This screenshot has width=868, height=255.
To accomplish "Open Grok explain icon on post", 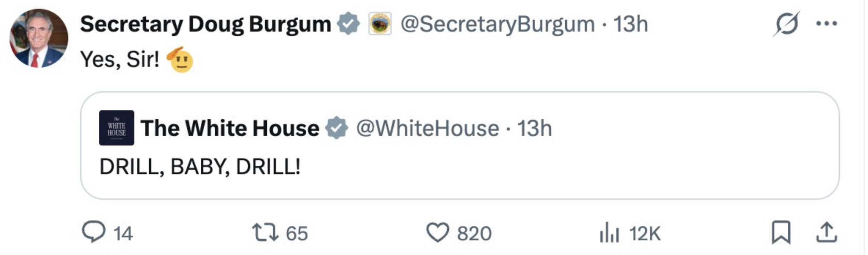I will click(x=786, y=24).
